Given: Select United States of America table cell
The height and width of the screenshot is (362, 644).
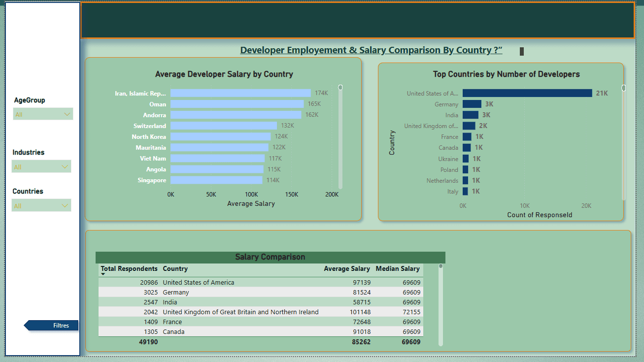Looking at the screenshot, I should click(199, 283).
